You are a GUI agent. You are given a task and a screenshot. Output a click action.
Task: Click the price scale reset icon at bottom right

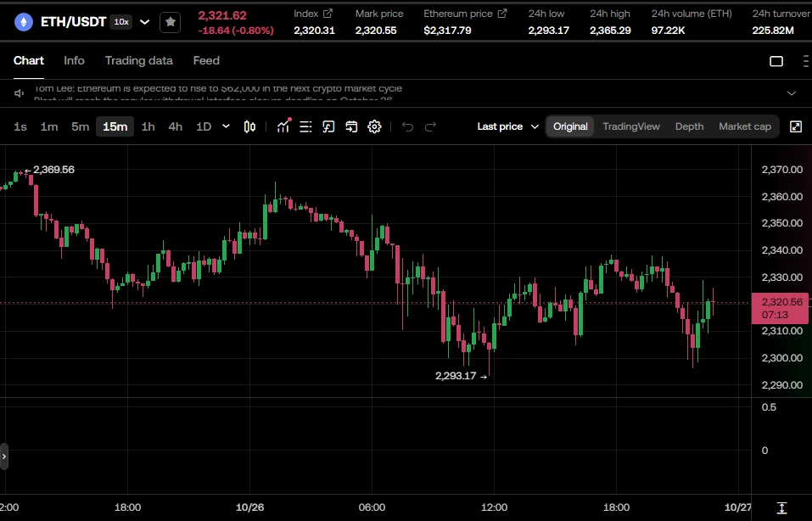pyautogui.click(x=782, y=507)
